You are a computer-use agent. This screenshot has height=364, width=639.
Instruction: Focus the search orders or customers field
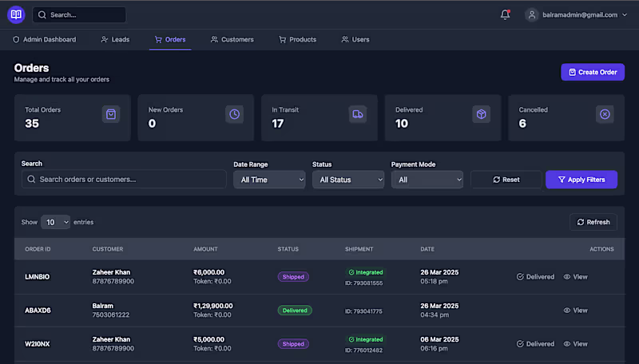[x=125, y=180]
